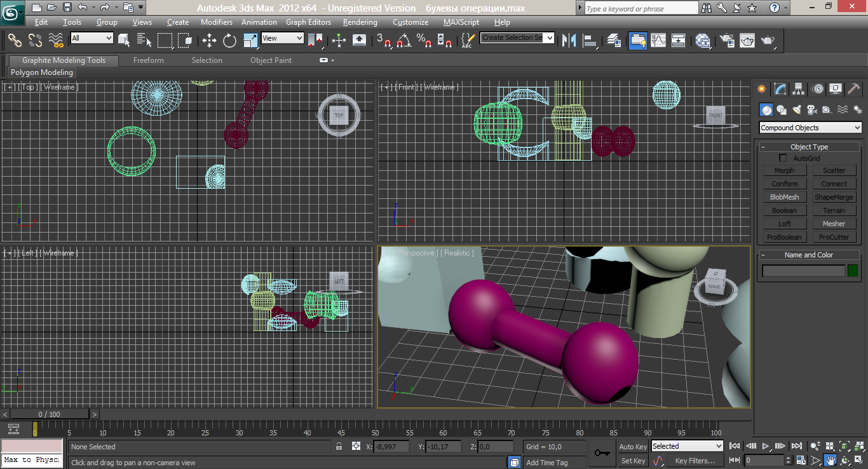Open the Rendering menu
Screen dimensions: 868x469
point(360,22)
